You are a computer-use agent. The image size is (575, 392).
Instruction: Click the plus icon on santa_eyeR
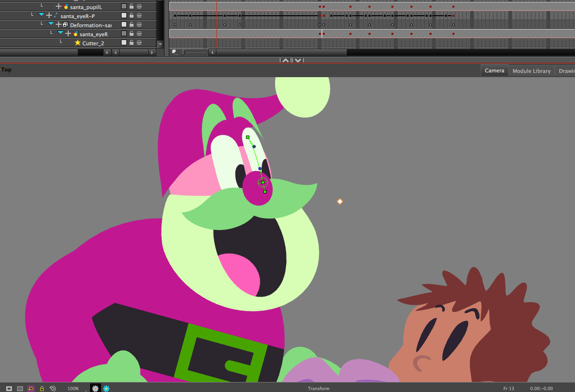[x=68, y=34]
